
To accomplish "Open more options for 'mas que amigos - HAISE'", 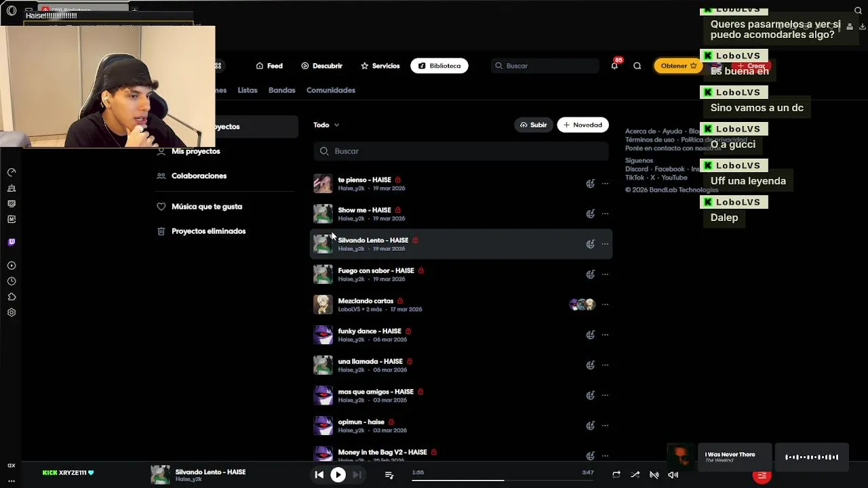I will tap(605, 395).
